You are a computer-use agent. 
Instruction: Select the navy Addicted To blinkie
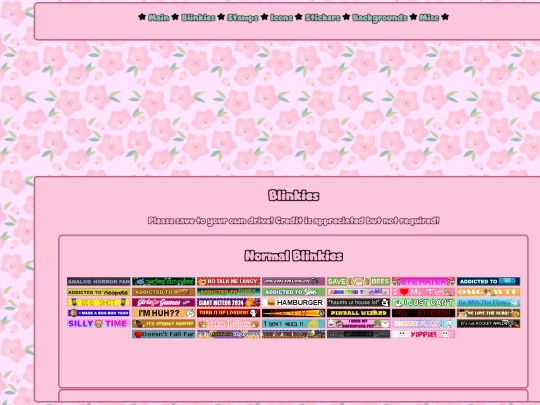[x=488, y=281]
